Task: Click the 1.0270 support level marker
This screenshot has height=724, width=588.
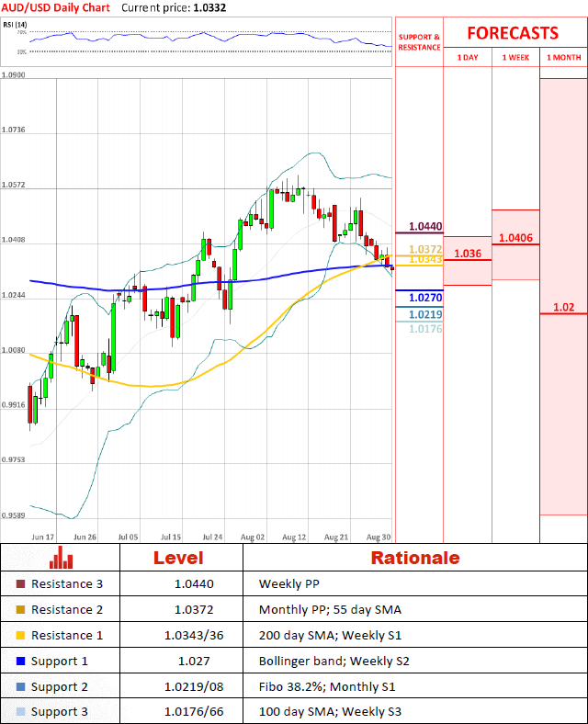Action: click(425, 298)
